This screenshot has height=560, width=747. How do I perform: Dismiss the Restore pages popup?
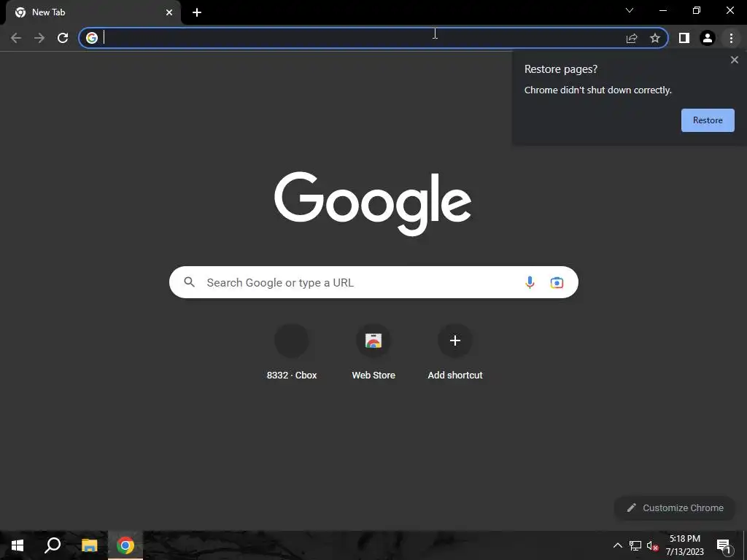point(734,60)
